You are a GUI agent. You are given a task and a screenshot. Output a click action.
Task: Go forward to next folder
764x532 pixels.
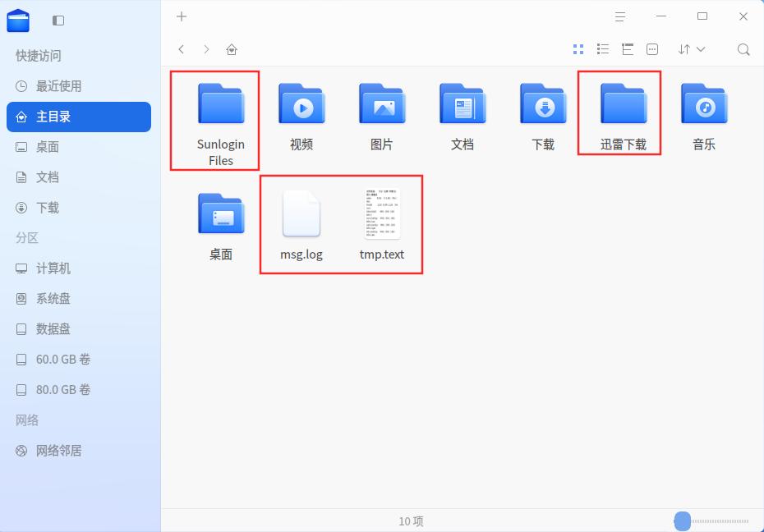pos(206,49)
